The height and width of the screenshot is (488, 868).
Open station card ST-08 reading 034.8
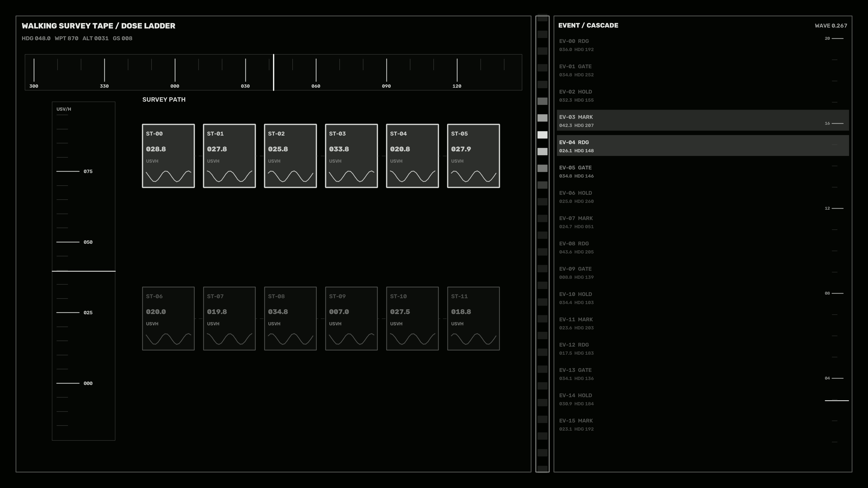pos(290,319)
